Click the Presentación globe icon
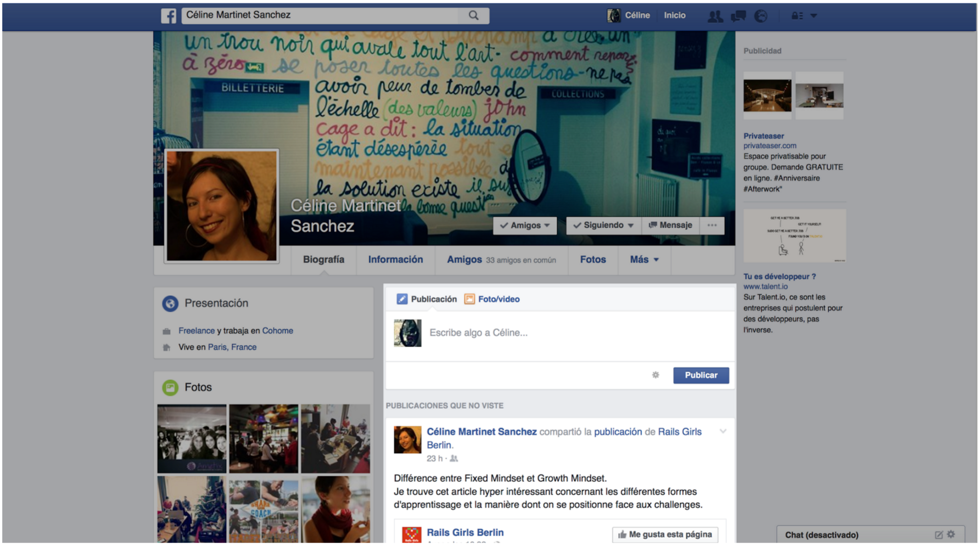The width and height of the screenshot is (980, 545). coord(170,304)
